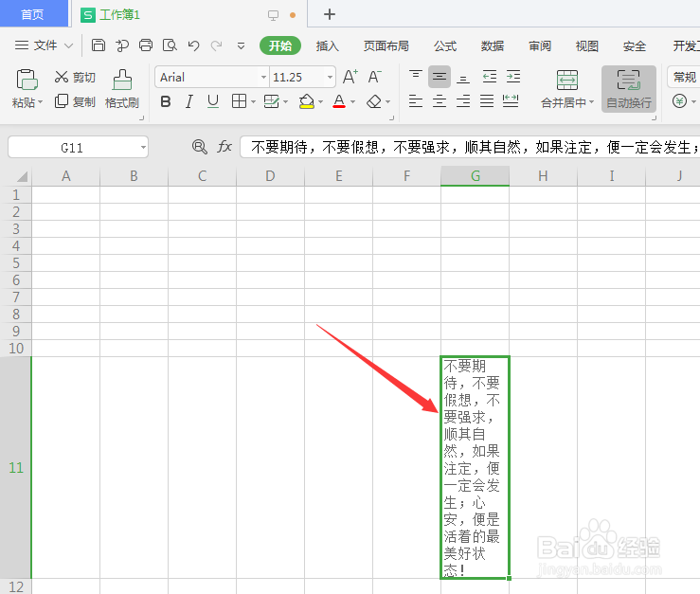700x594 pixels.
Task: Toggle 自动换行 wrap text
Action: click(629, 89)
